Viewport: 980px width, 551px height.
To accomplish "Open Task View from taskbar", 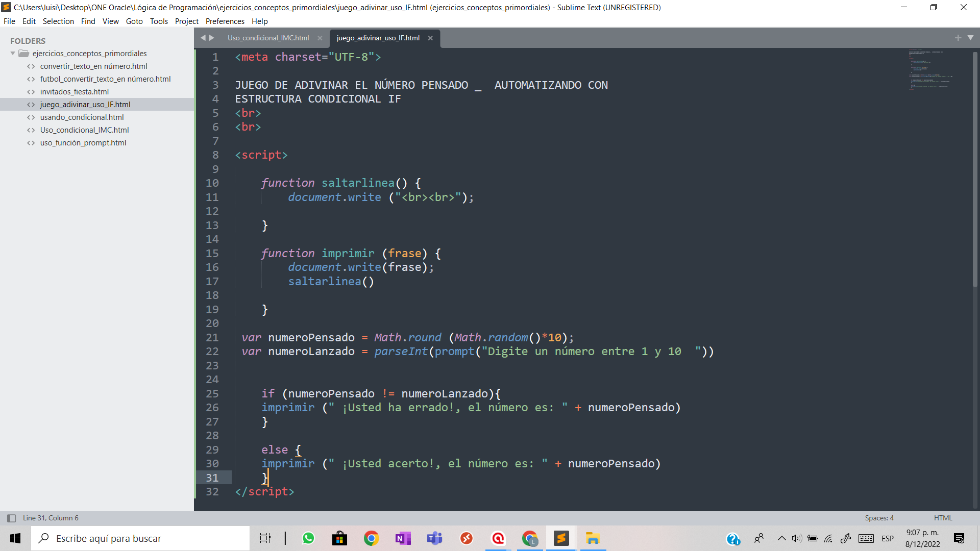I will tap(265, 538).
